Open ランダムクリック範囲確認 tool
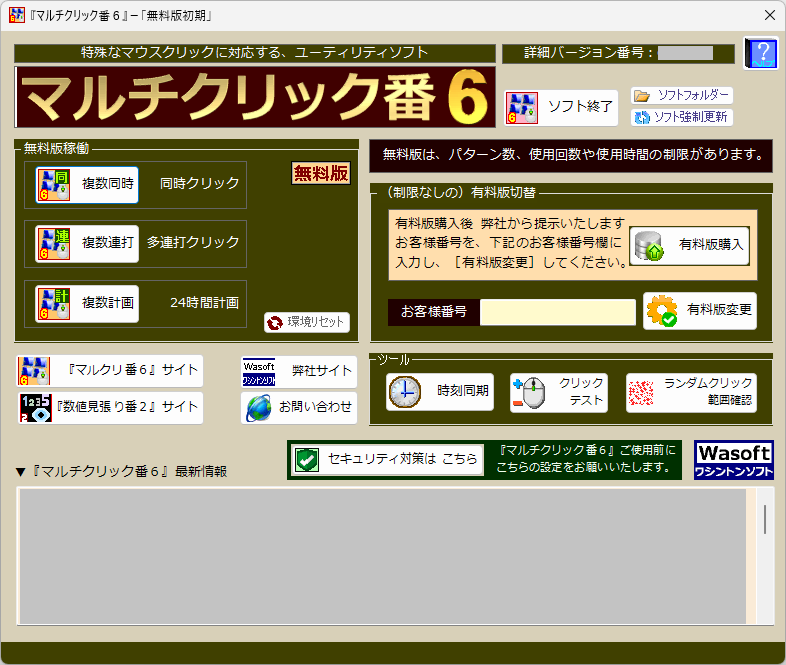Screen dimensions: 786x665 [x=691, y=392]
